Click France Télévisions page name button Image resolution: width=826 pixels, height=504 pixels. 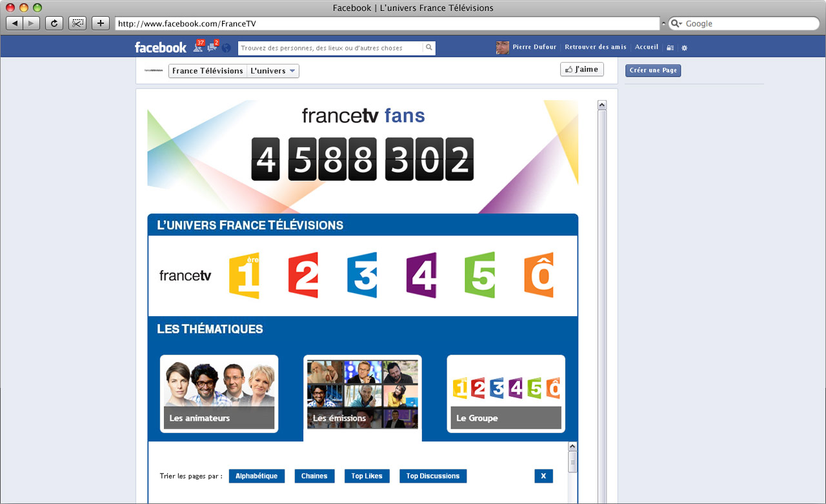tap(208, 71)
